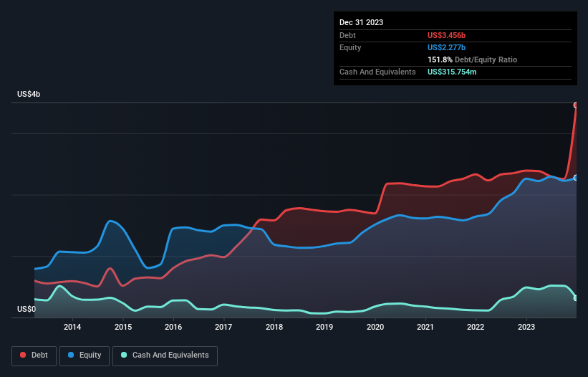Click the US$0 y-axis label
The image size is (588, 377).
tap(26, 309)
